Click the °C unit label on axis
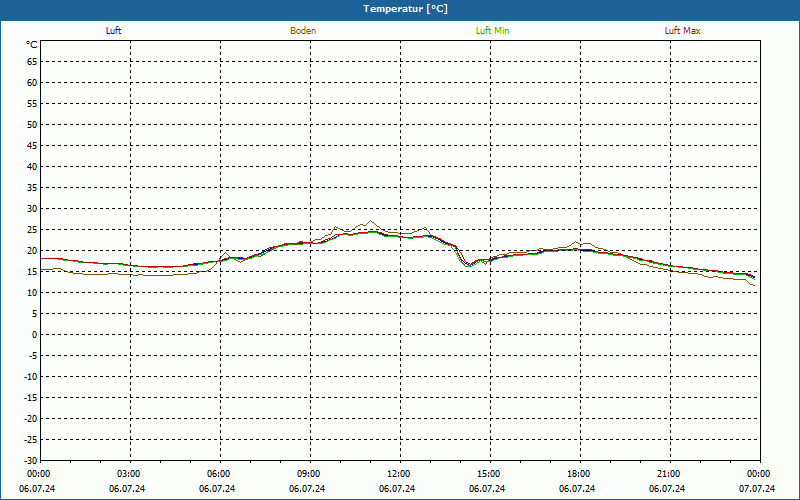Viewport: 800px width, 500px height. 32,45
